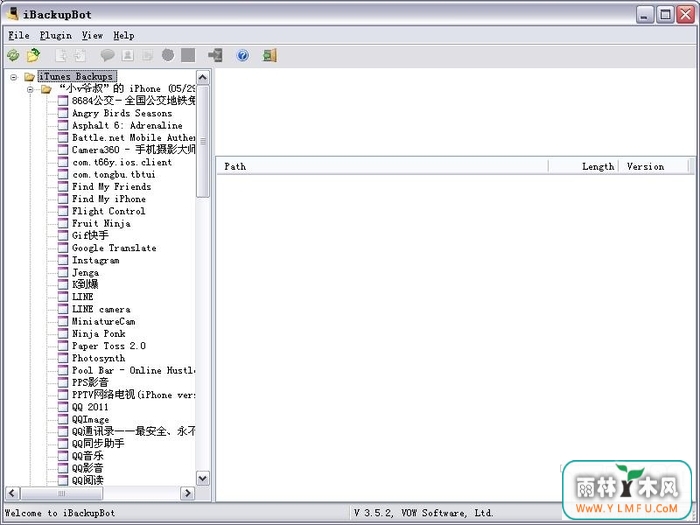The image size is (700, 525).
Task: Select the PPS影音 app entry
Action: click(90, 383)
